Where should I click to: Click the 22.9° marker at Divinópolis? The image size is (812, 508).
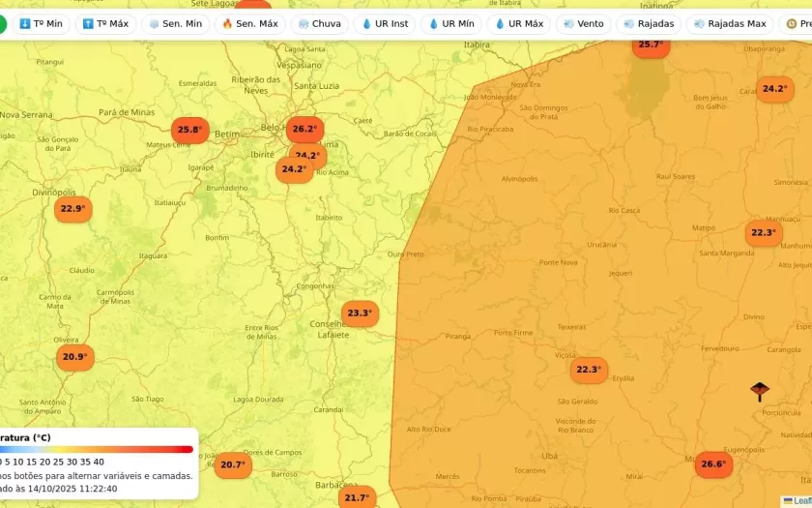72,209
